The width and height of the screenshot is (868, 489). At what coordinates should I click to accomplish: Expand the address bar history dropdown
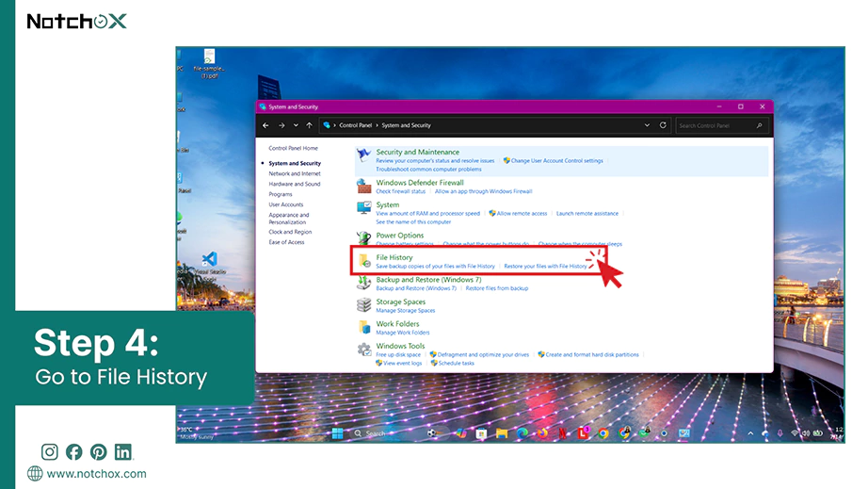click(647, 125)
